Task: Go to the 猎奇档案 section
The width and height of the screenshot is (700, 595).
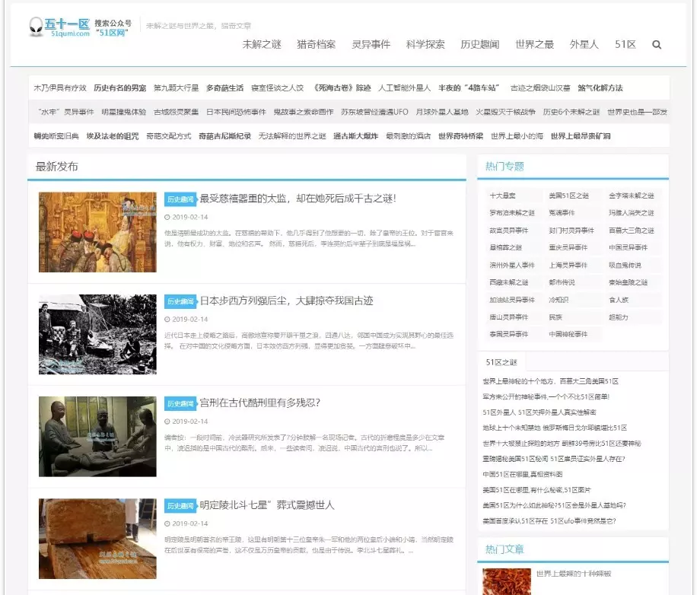Action: 316,44
